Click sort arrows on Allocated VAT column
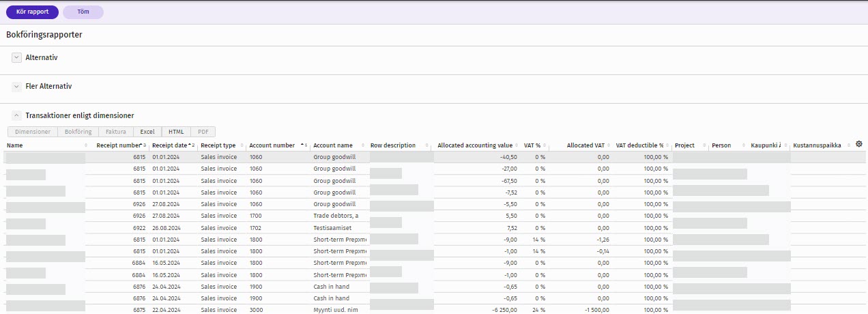The image size is (868, 314). pos(610,145)
